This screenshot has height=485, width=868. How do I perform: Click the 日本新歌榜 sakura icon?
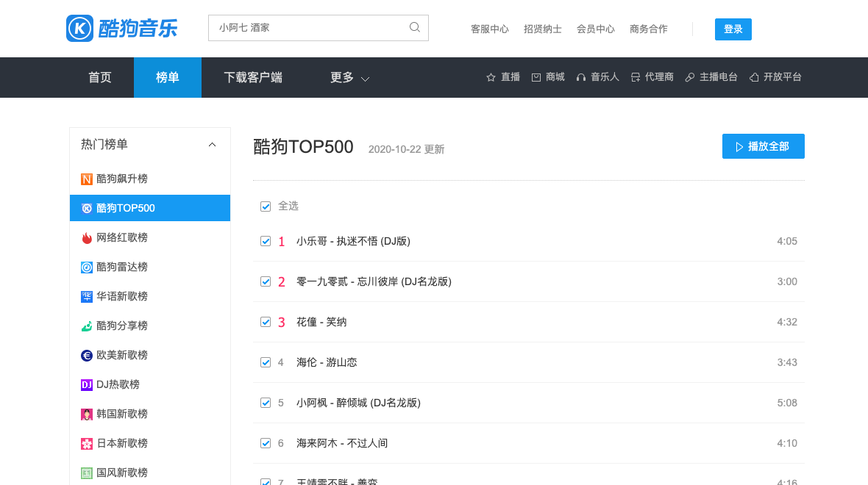86,444
